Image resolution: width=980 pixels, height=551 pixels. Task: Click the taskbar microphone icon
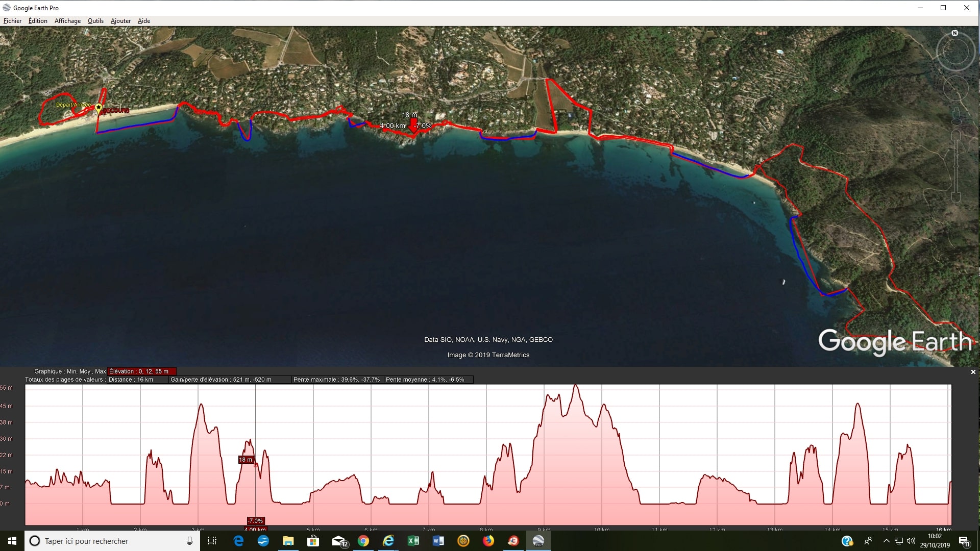point(189,541)
